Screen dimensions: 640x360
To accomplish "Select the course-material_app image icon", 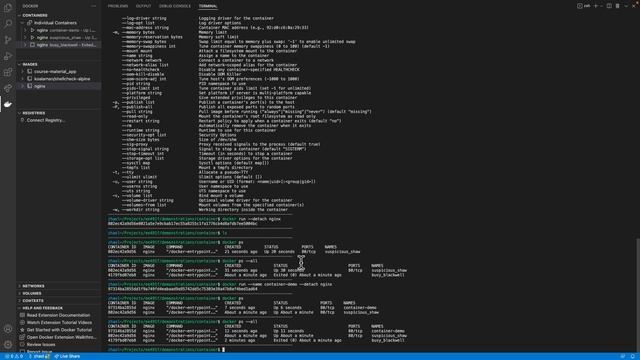I will [x=29, y=71].
